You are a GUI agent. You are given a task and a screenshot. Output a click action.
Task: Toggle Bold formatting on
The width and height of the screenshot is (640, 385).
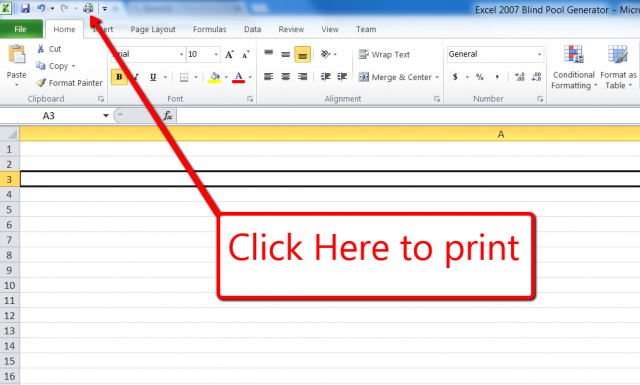(119, 77)
